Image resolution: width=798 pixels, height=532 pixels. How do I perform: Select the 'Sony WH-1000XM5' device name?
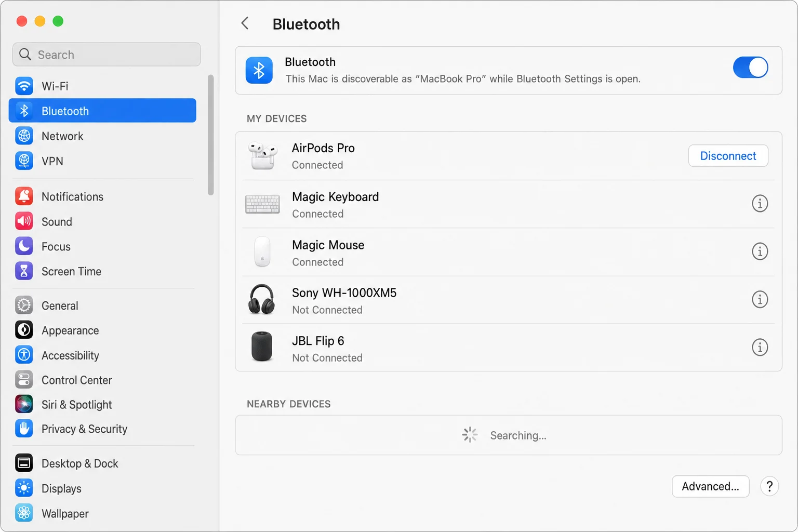point(344,293)
